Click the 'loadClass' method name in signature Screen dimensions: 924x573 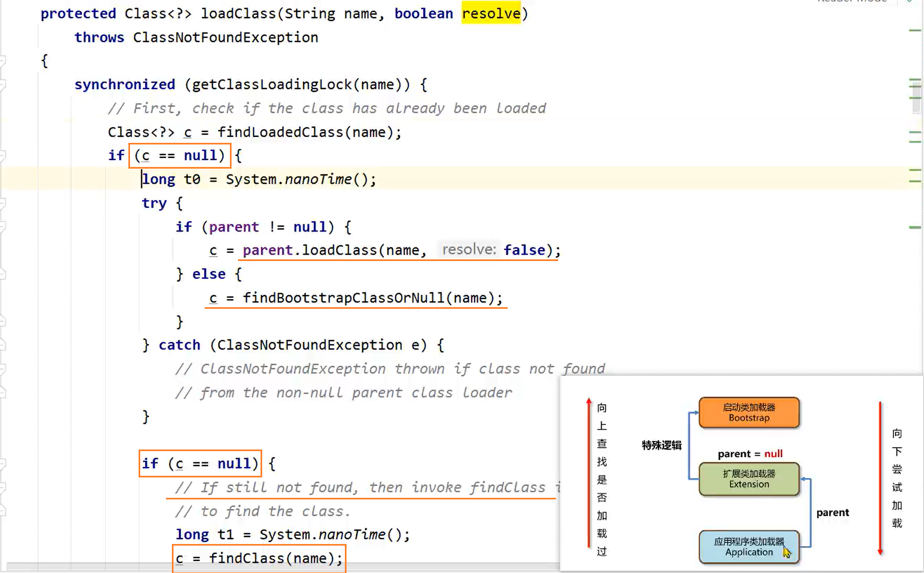(239, 13)
